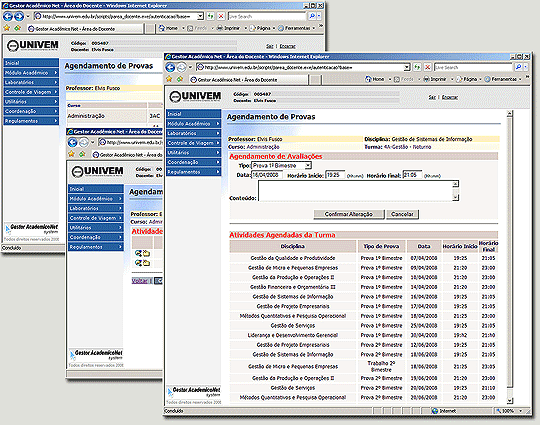Click the Horário Início time field

coord(335,175)
